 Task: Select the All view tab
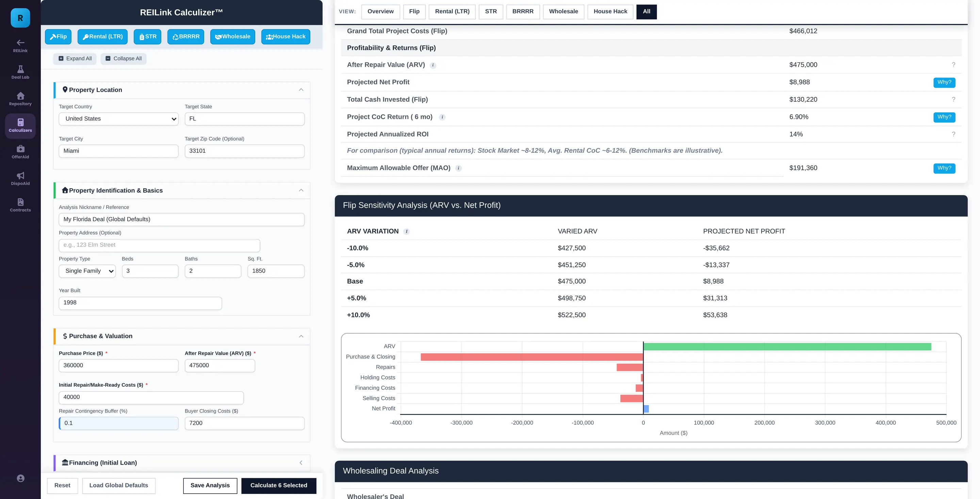coord(647,12)
